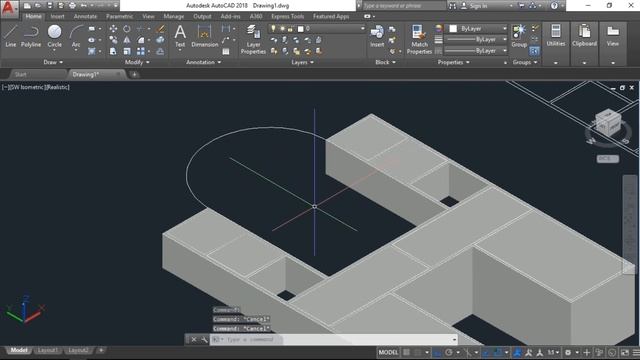Click the ViewCube in the viewport
This screenshot has width=640, height=360.
608,122
